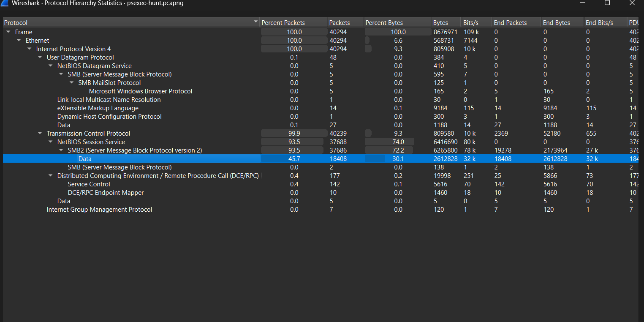The image size is (644, 322).
Task: Click the Ethernet bits/s value 7144
Action: [x=470, y=41]
